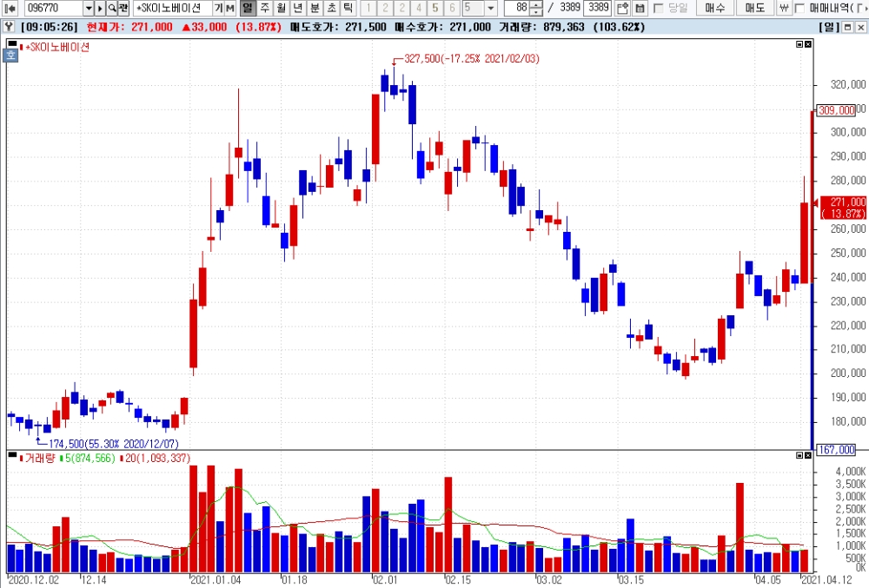Click the [일] label in the info bar
This screenshot has width=869, height=588.
(829, 27)
